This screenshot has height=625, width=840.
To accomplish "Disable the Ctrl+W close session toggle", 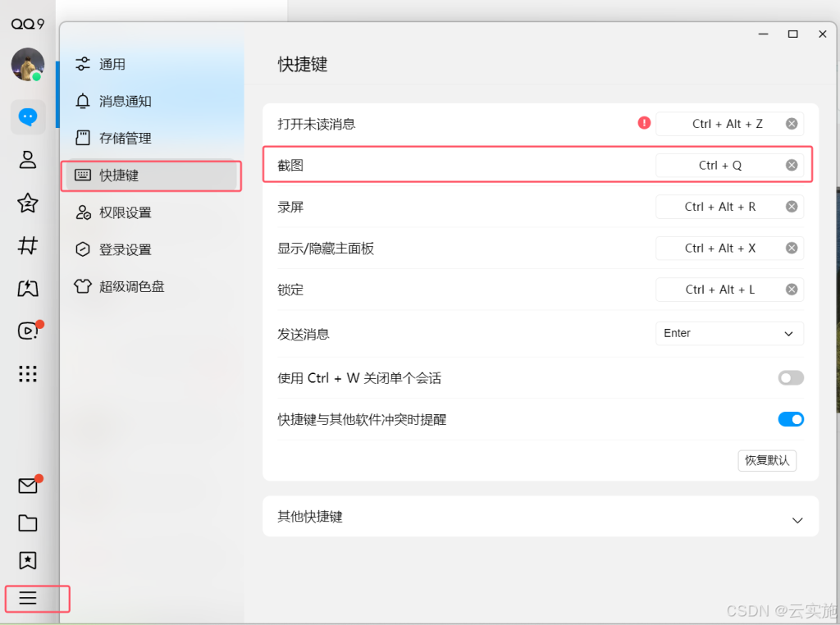I will point(790,377).
